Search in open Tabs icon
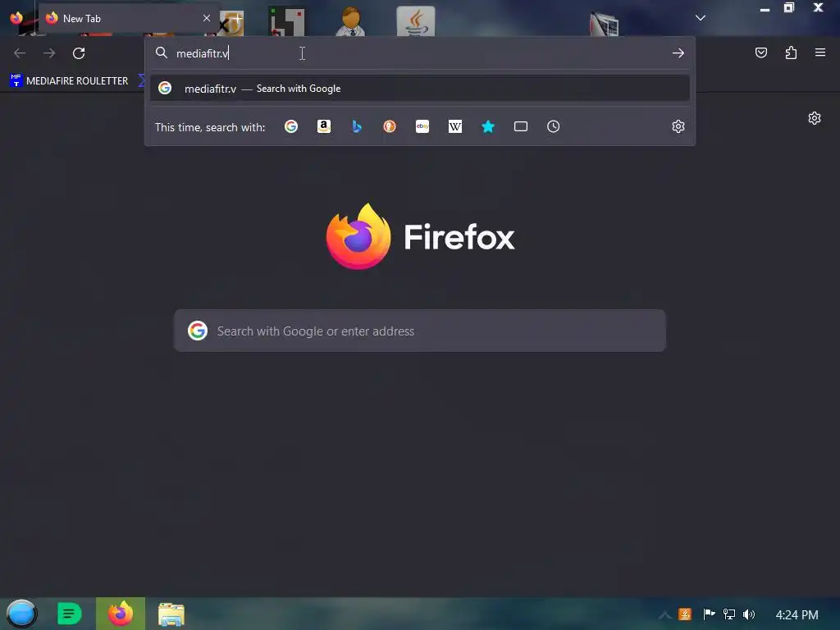 521,126
